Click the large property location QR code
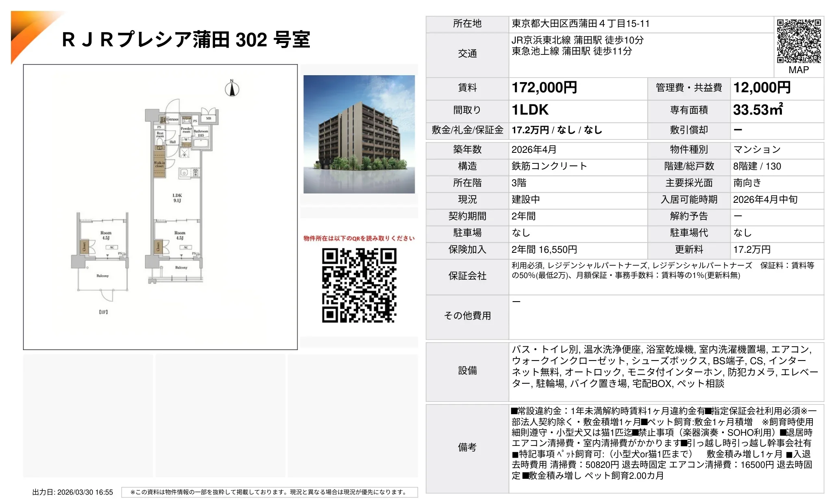The width and height of the screenshot is (836, 504). click(359, 285)
